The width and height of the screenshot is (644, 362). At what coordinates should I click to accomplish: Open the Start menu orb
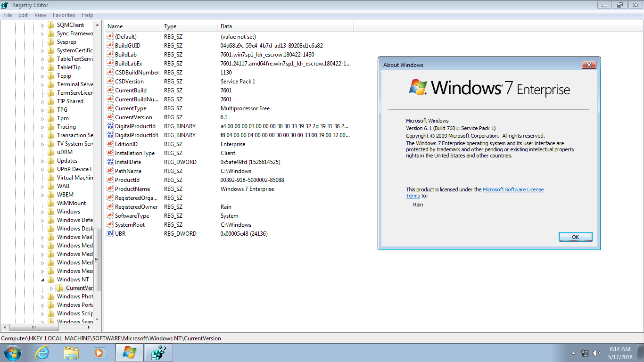coord(12,353)
